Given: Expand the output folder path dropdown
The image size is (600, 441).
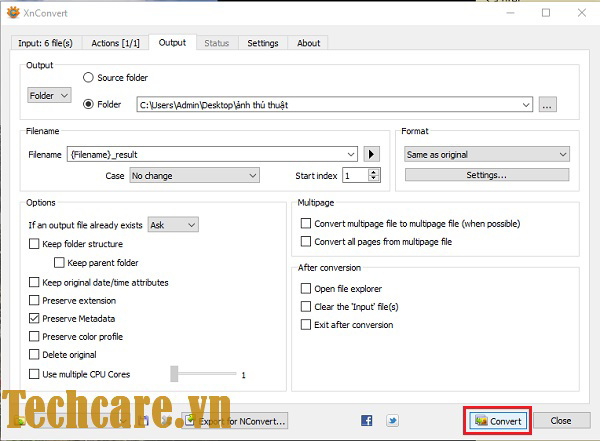Looking at the screenshot, I should point(527,105).
